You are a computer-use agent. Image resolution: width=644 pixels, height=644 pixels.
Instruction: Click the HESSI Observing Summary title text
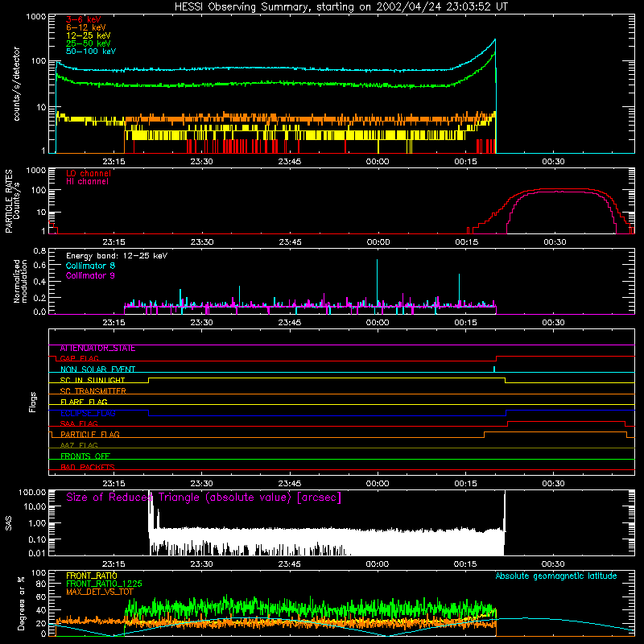click(x=341, y=7)
